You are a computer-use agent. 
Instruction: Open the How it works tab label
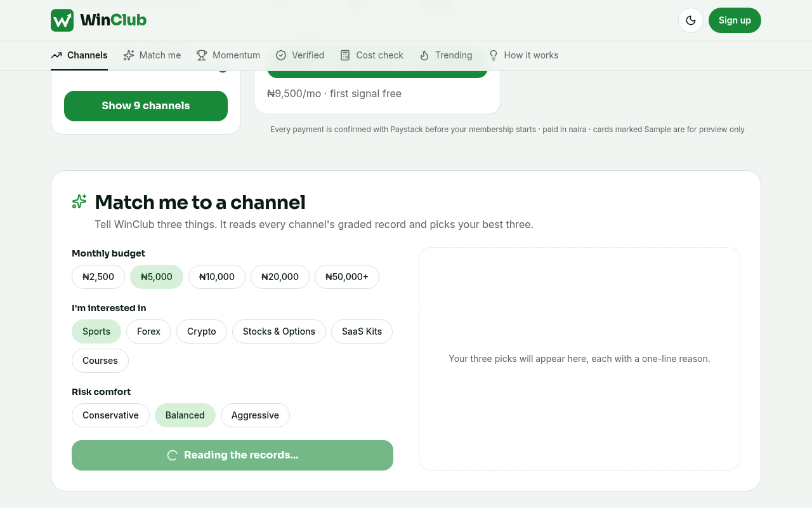(532, 55)
